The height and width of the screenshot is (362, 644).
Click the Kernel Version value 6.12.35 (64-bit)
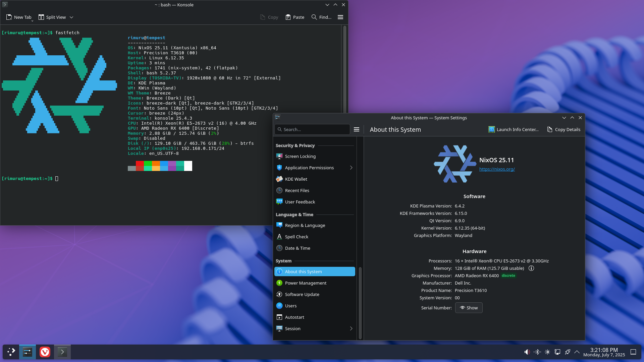tap(470, 228)
